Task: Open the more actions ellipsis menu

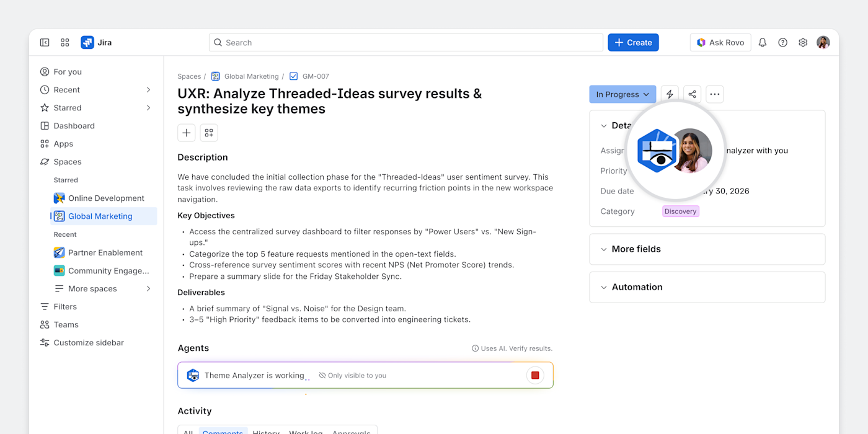Action: 714,94
